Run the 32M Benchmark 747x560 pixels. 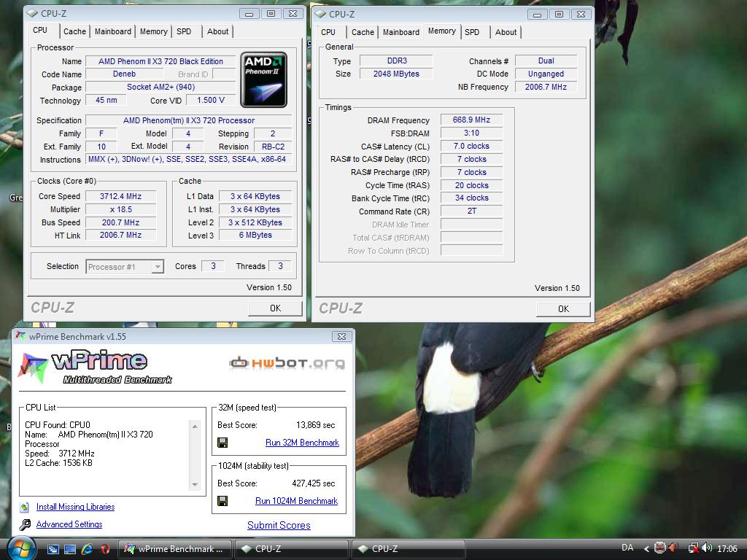click(x=302, y=443)
